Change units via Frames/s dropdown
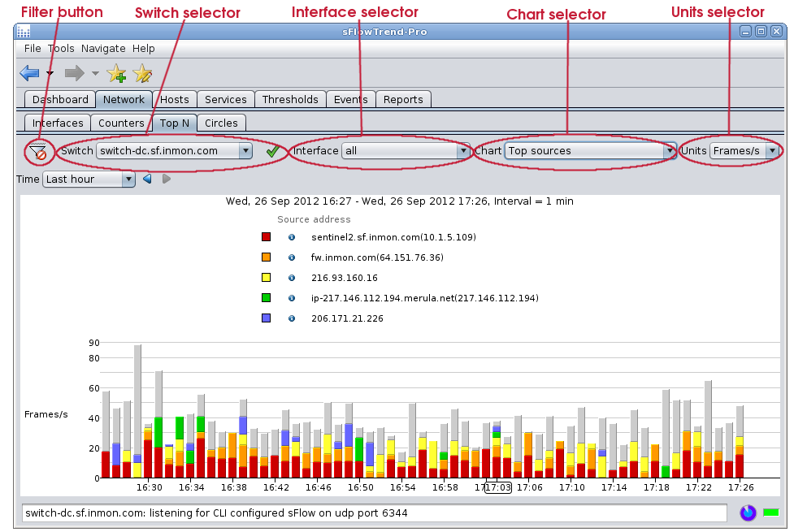This screenshot has height=532, width=807. click(x=744, y=151)
